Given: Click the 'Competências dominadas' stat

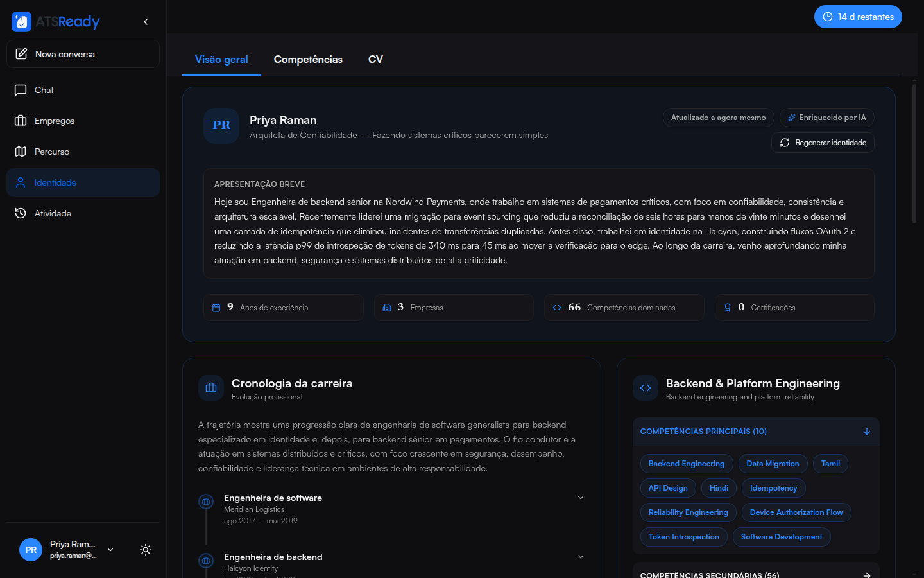Looking at the screenshot, I should click(624, 308).
